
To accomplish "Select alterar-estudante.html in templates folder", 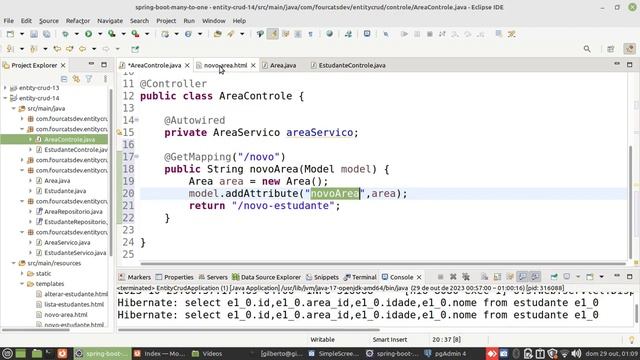I will click(76, 294).
